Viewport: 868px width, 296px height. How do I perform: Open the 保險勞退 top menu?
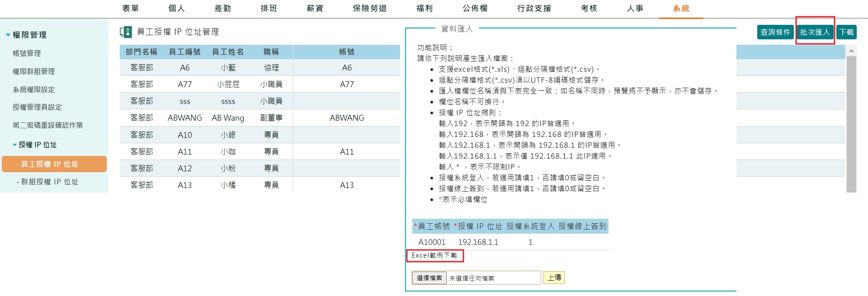(370, 8)
